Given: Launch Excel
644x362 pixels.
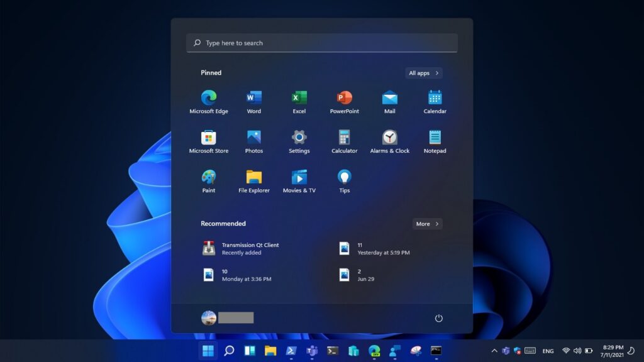Looking at the screenshot, I should [x=299, y=101].
